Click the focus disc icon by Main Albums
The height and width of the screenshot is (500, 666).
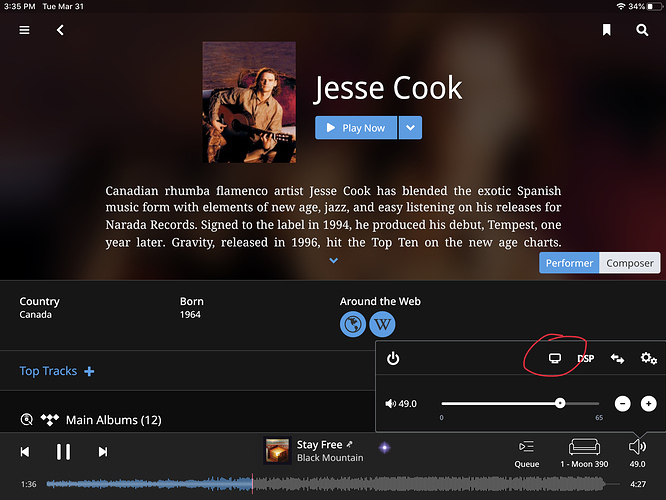click(x=27, y=420)
